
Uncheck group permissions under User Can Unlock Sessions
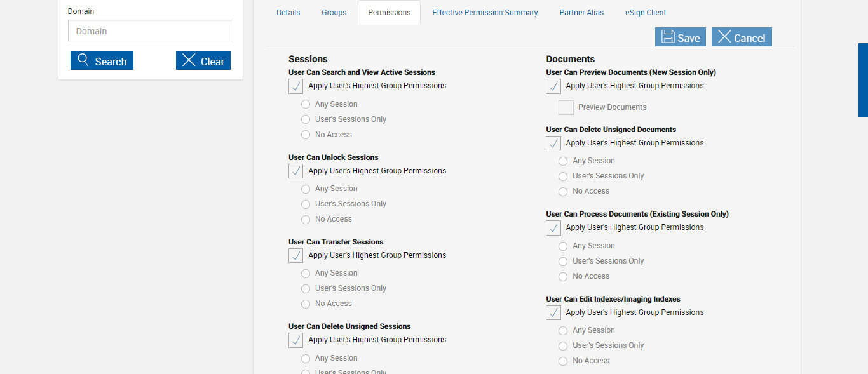pyautogui.click(x=296, y=171)
